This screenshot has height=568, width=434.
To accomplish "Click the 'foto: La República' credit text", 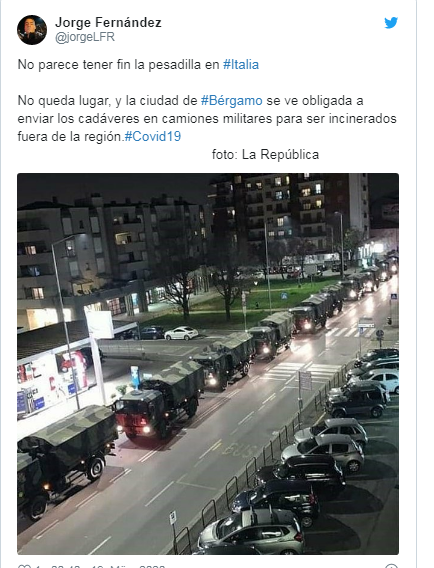I will point(265,154).
